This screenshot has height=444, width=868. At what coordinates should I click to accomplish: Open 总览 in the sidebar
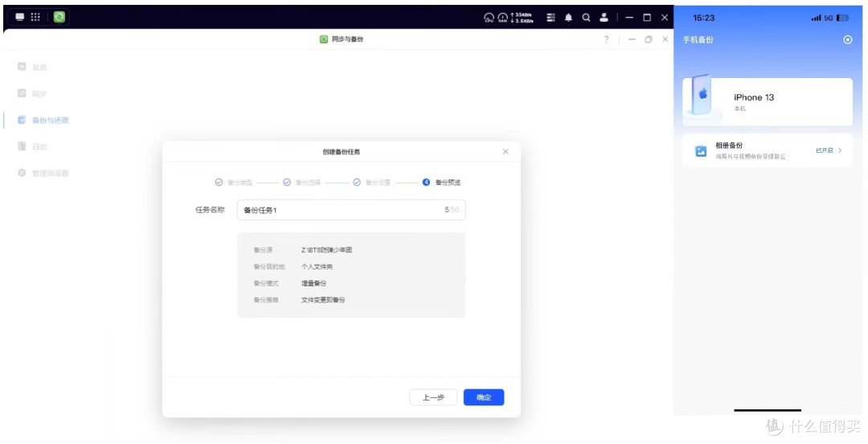pyautogui.click(x=33, y=67)
